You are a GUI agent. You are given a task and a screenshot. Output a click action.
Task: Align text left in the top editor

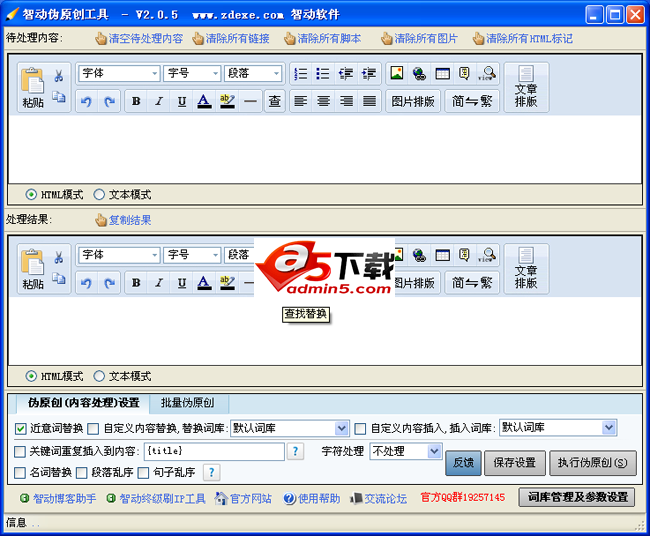click(301, 101)
